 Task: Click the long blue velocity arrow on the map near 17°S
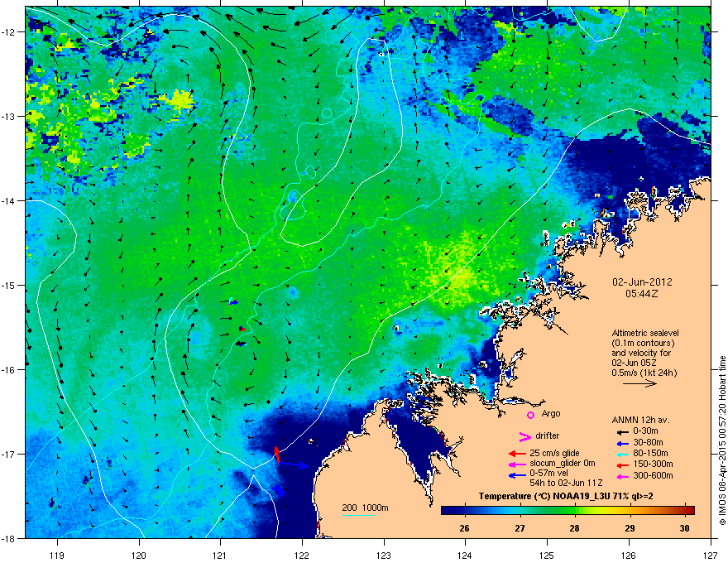tap(295, 464)
